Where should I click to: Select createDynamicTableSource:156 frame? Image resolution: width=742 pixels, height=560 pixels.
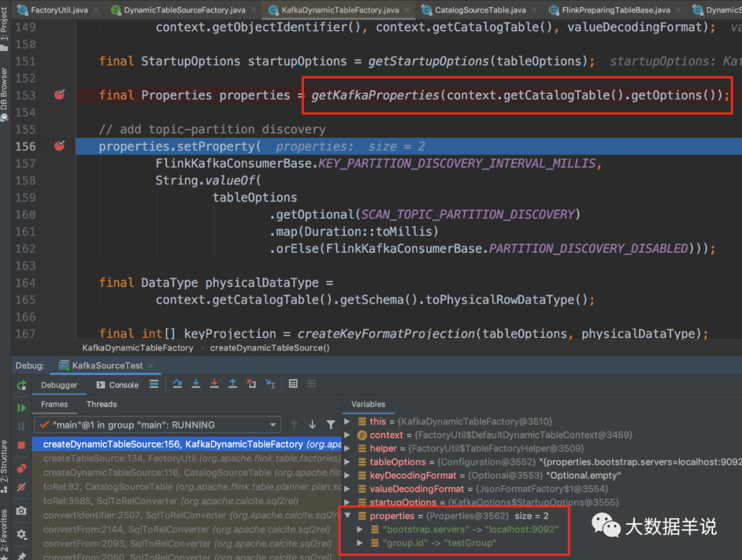click(187, 444)
